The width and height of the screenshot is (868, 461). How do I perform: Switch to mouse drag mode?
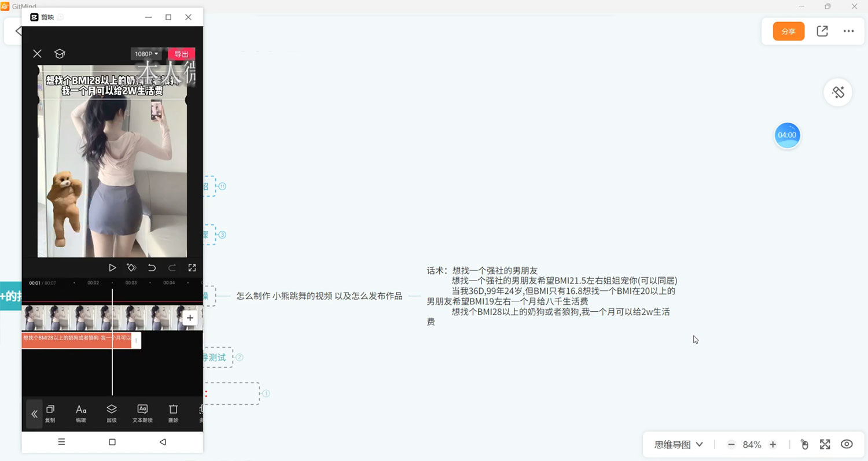point(804,444)
